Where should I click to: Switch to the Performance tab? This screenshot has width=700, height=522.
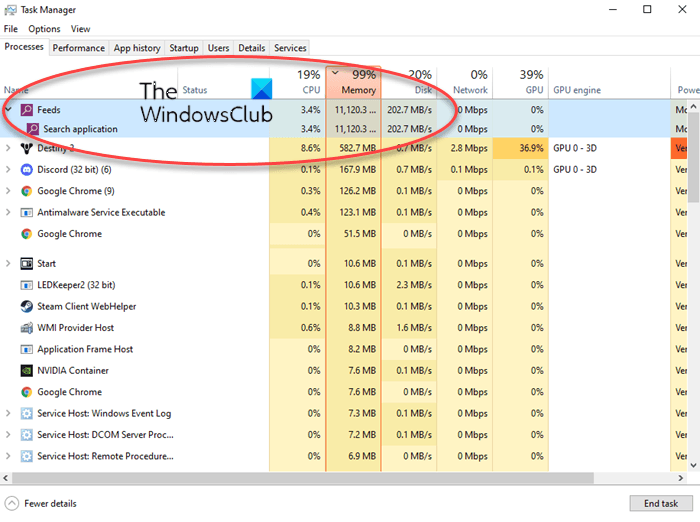click(x=79, y=48)
